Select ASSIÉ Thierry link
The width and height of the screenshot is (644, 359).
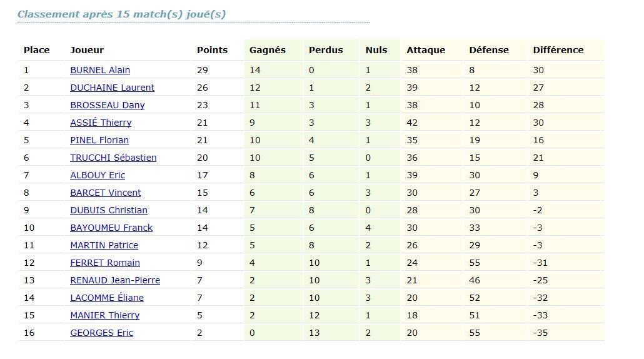click(101, 123)
